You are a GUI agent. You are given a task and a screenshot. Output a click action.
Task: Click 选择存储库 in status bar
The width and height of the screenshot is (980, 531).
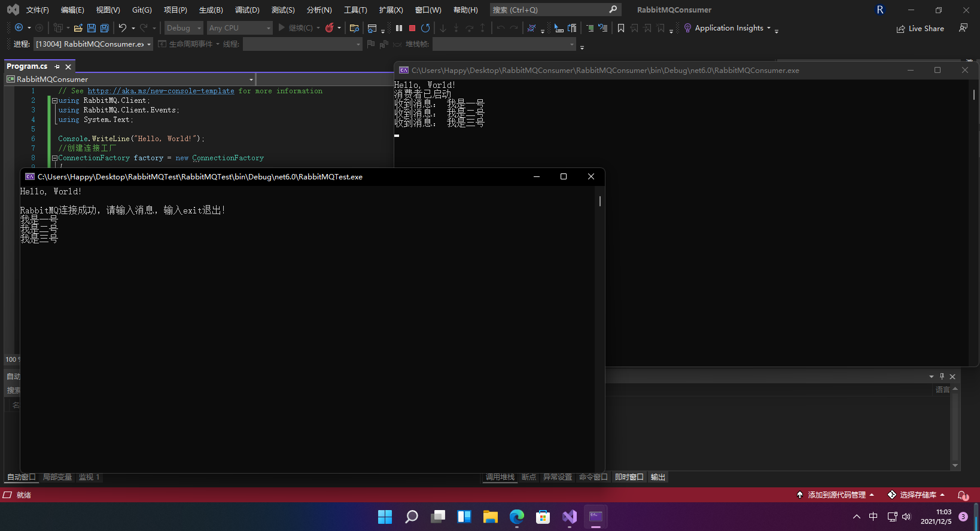(x=916, y=495)
